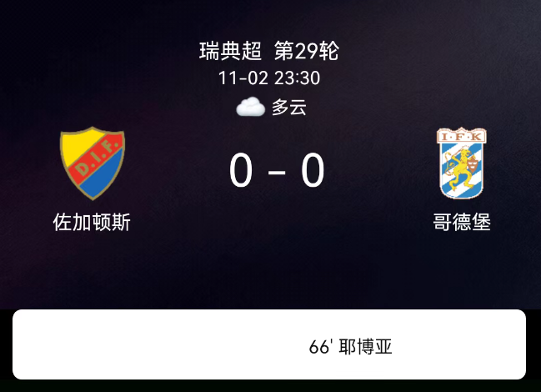Tap the yellow lion on Göteborg crest
The height and width of the screenshot is (392, 541).
(459, 166)
